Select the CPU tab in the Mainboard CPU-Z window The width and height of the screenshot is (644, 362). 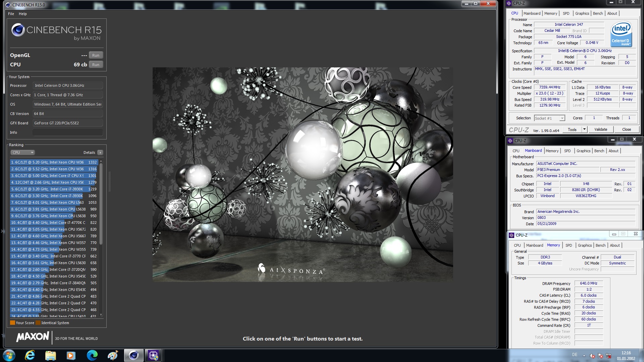pos(516,151)
